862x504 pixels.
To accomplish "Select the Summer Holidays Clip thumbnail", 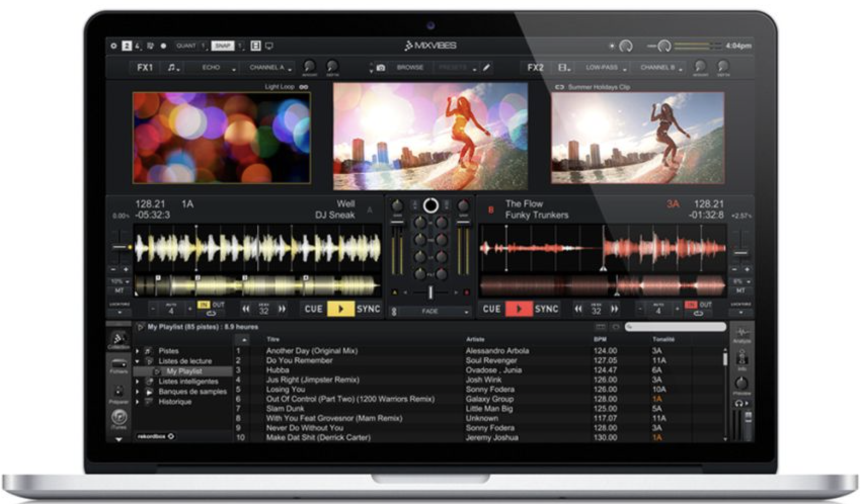I will pos(638,137).
